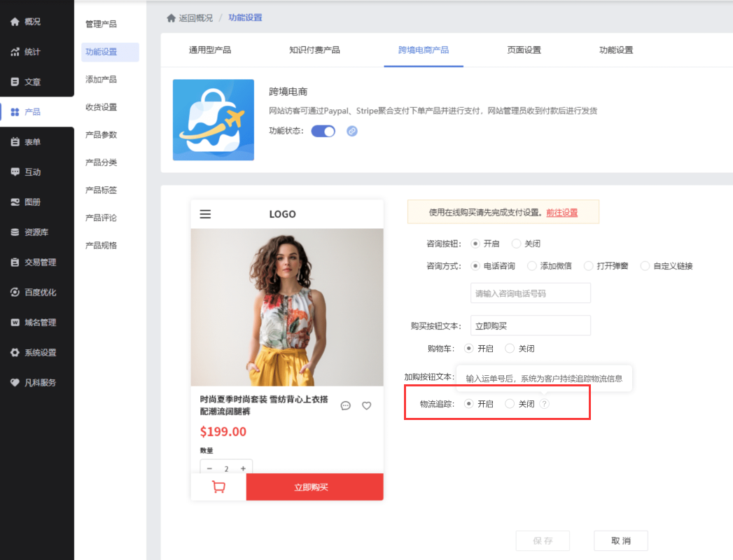Click the shopping cart icon in preview
Image resolution: width=733 pixels, height=560 pixels.
pos(218,487)
